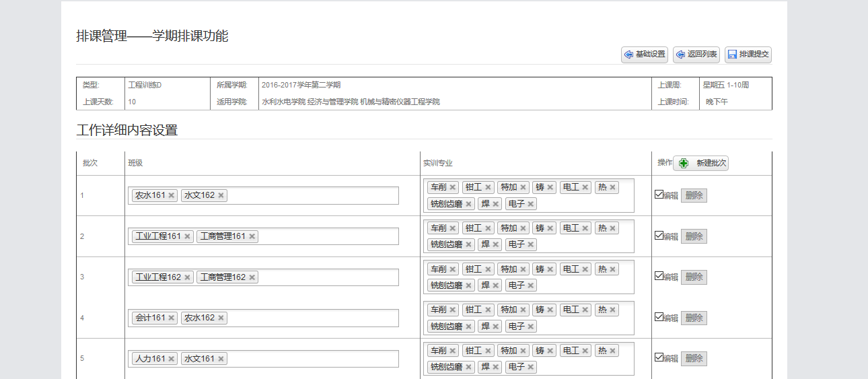Remove 农水161 tag in batch 1

pos(172,195)
